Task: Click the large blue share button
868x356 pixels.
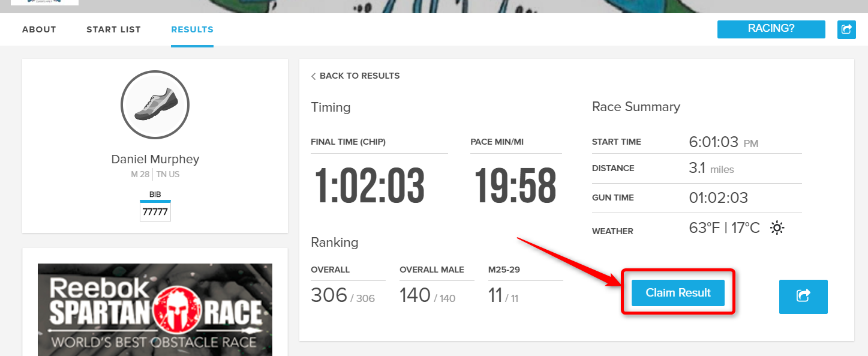Action: (x=803, y=297)
